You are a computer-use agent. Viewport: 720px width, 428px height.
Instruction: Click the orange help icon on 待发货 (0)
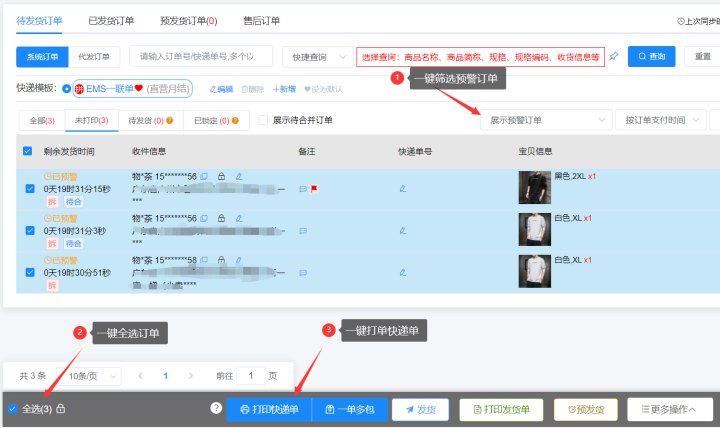coord(169,121)
